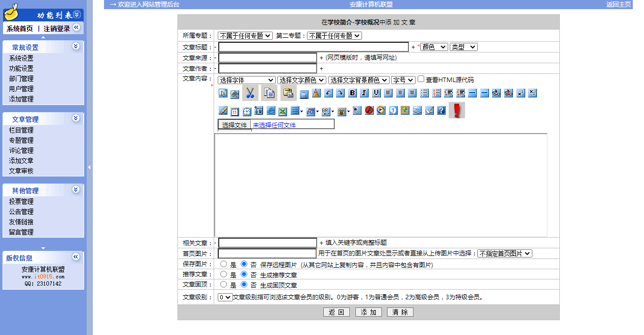Click the Bold formatting icon
Viewport: 644px width, 335px height.
[352, 93]
